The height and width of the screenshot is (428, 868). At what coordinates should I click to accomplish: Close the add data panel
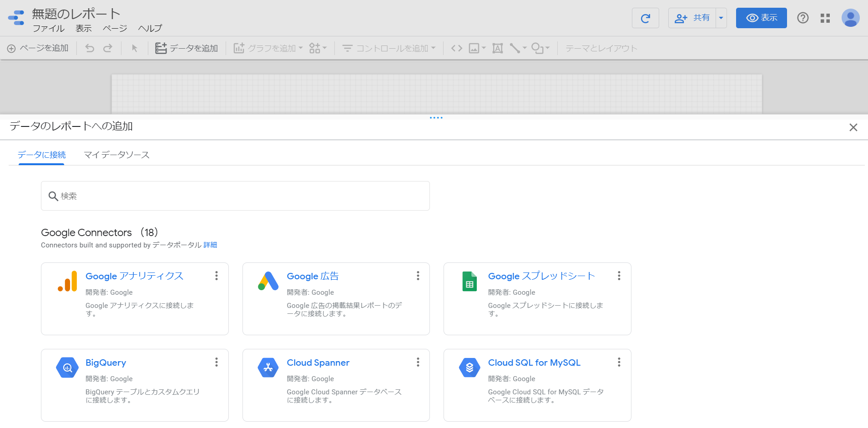pos(853,127)
